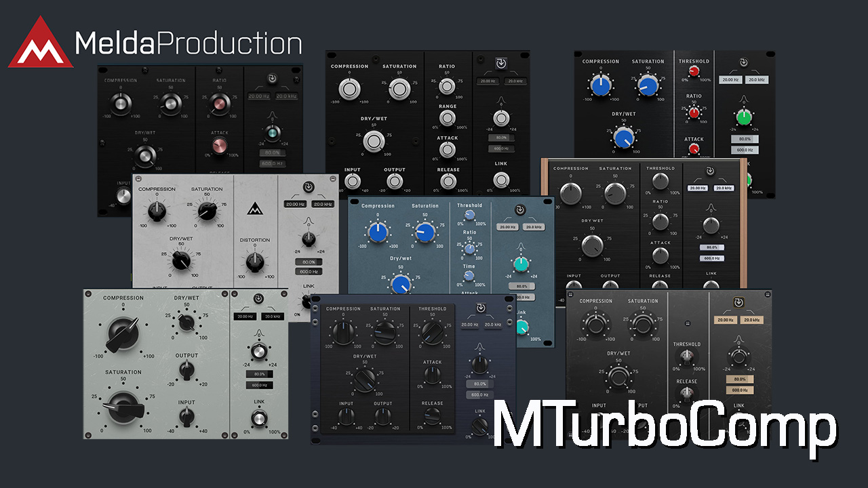Click the peak filter curve icon above the green knob
Viewport: 868px width, 488px height.
coord(744,100)
